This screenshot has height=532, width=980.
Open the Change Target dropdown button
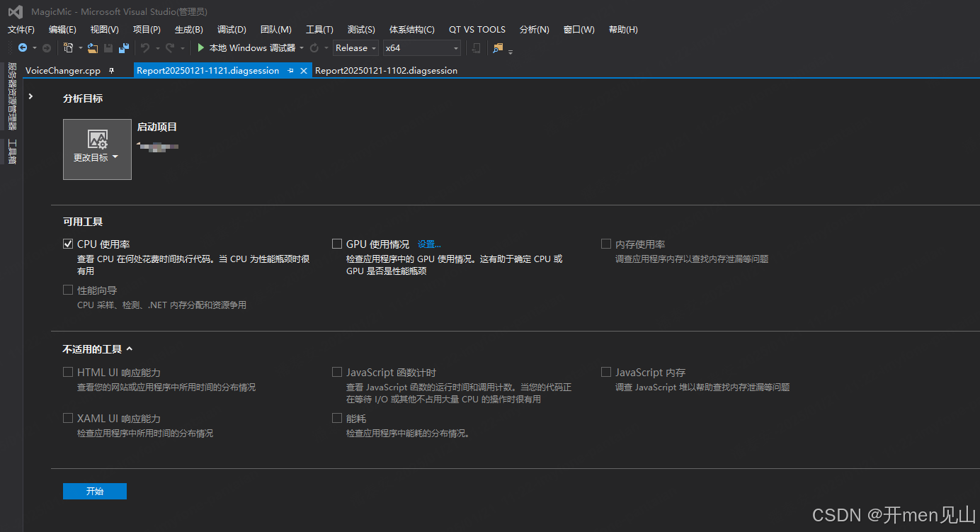98,149
